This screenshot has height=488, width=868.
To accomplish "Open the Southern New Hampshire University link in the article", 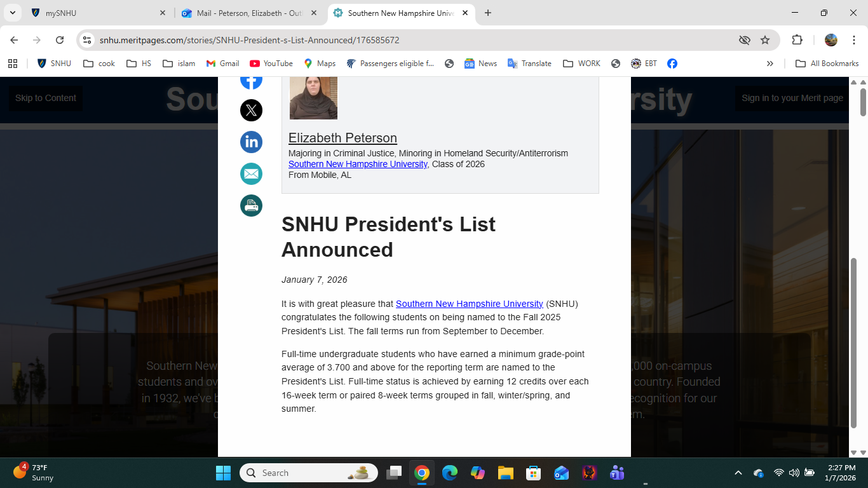I will [x=470, y=304].
